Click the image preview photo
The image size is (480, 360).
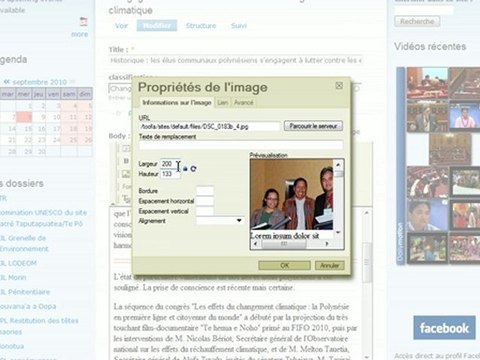click(292, 195)
